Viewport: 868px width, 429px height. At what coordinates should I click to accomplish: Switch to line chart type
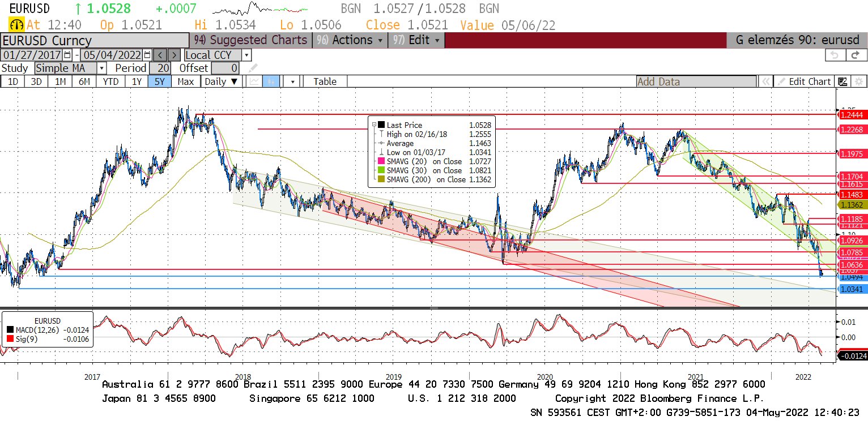pos(254,81)
